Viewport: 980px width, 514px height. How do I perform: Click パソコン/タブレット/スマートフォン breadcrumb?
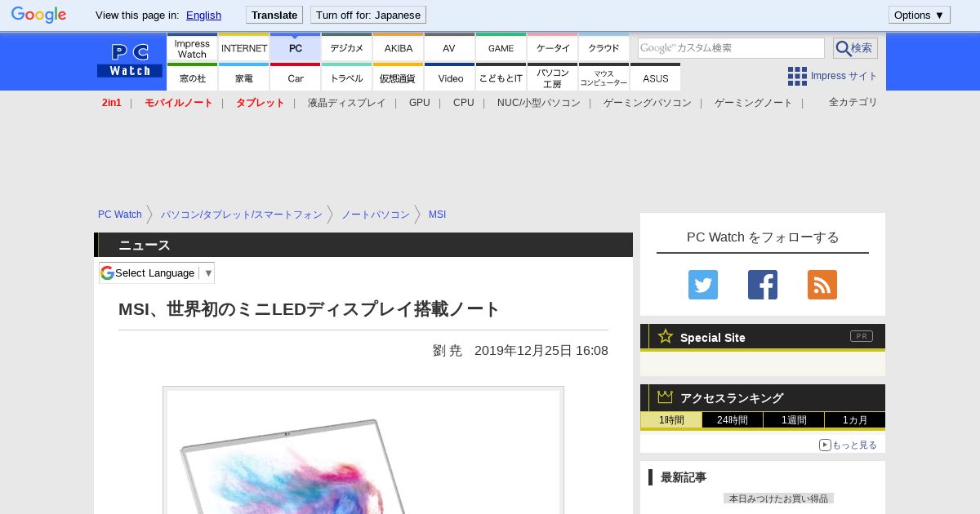[x=241, y=215]
